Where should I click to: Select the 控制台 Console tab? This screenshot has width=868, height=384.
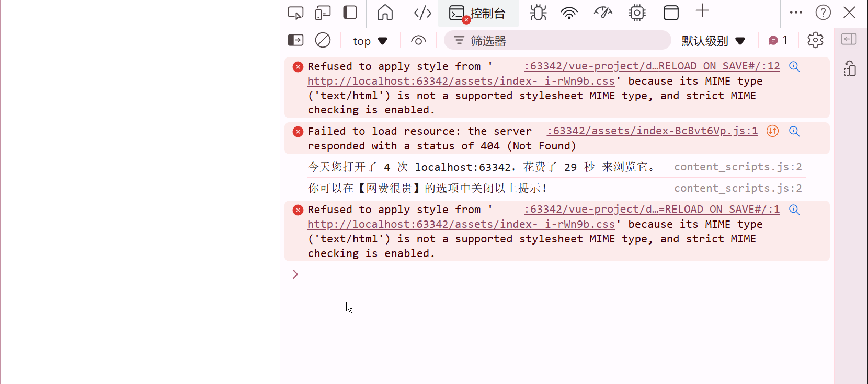478,13
